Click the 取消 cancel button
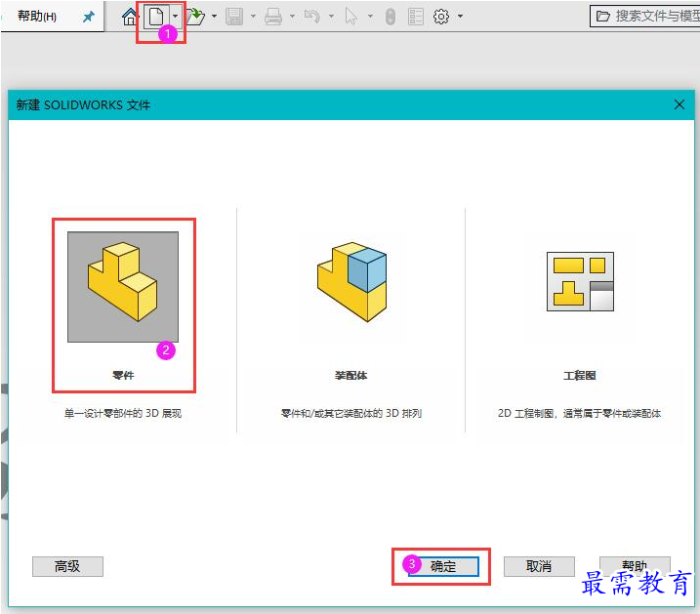 539,567
